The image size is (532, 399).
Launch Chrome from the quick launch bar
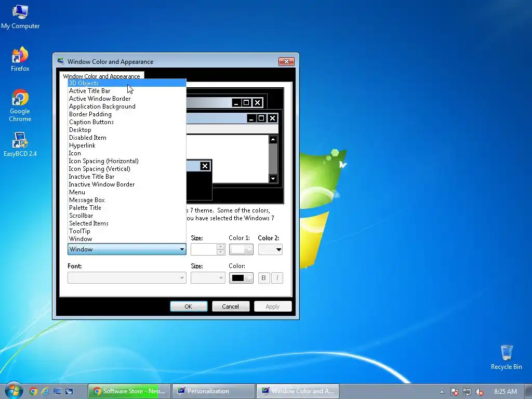33,391
